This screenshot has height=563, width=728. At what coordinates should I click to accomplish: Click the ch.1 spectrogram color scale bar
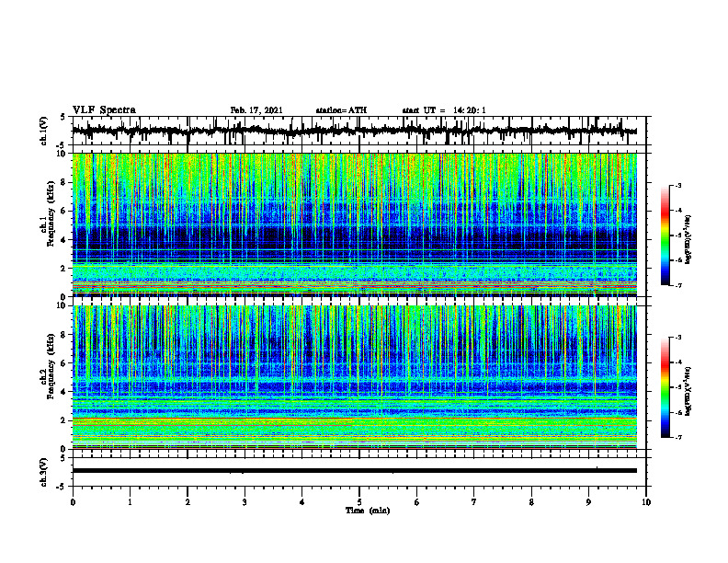(665, 236)
